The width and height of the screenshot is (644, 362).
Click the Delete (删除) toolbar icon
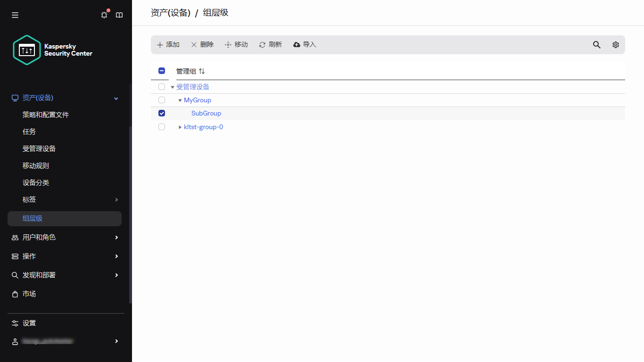tap(194, 44)
